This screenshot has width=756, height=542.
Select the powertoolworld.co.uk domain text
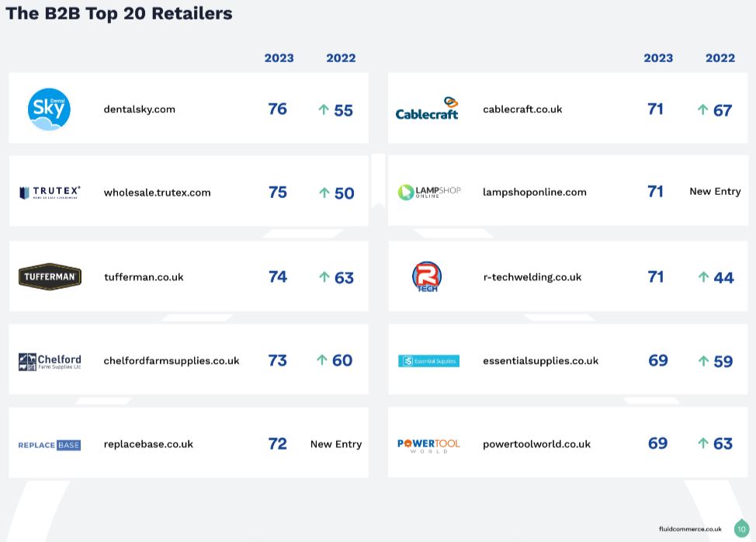tap(536, 444)
